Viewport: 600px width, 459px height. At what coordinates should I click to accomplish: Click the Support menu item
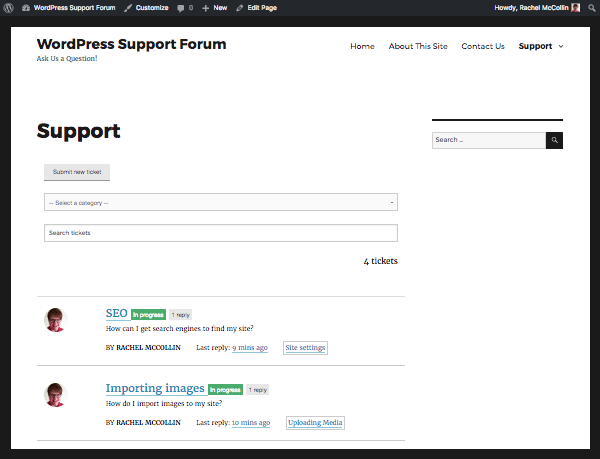tap(535, 46)
